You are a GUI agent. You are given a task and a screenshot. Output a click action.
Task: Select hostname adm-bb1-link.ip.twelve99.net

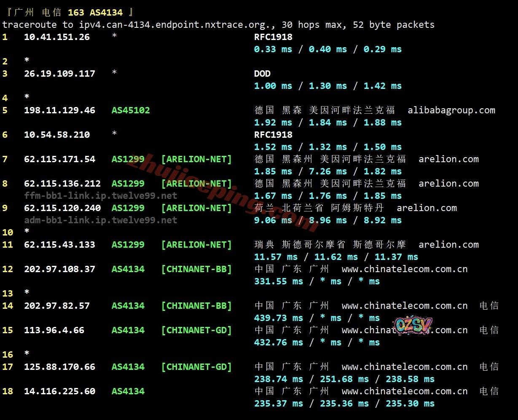[x=101, y=220]
